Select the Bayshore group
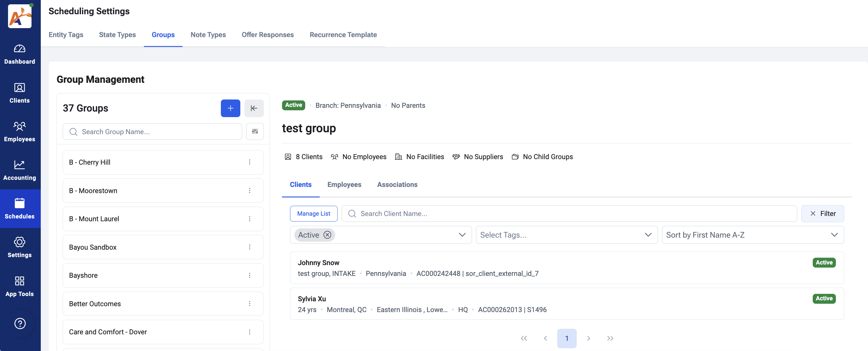Viewport: 868px width, 351px height. [x=163, y=276]
